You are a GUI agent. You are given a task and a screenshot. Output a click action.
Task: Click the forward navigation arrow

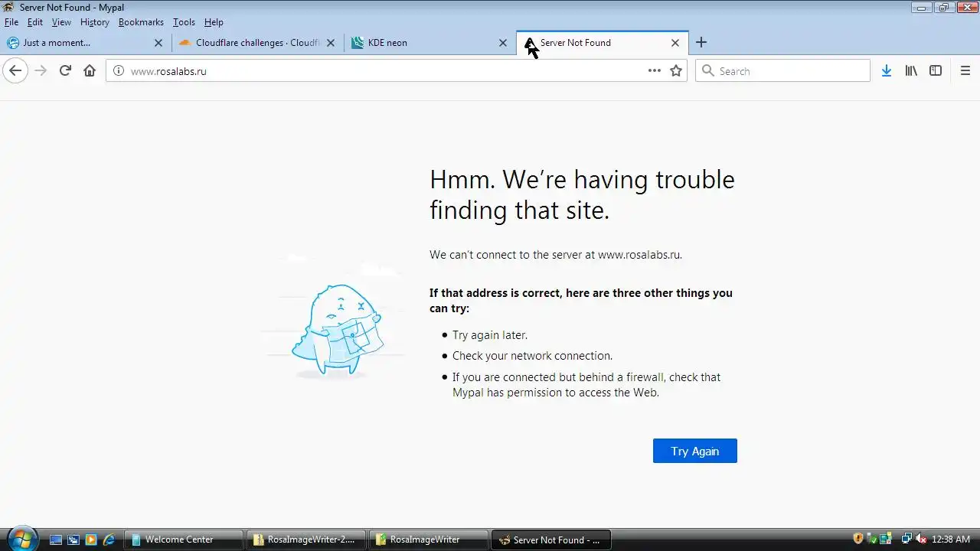click(x=41, y=70)
